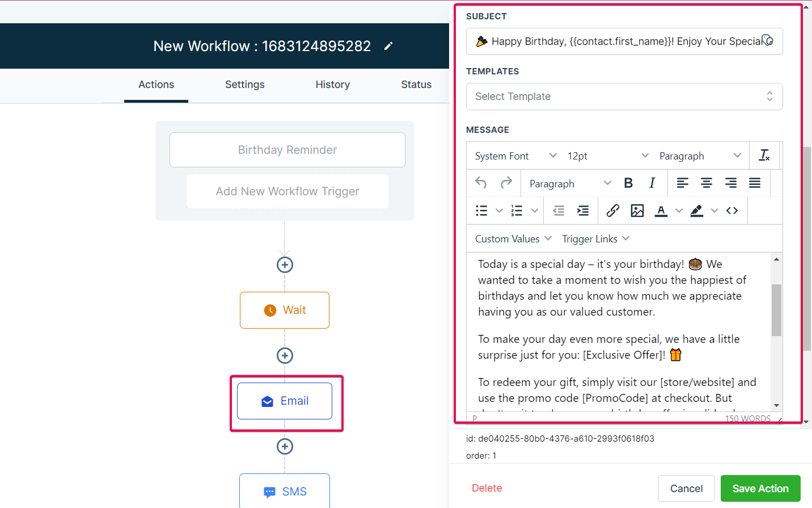Viewport: 812px width, 508px height.
Task: Apply italic formatting in the editor
Action: tap(652, 183)
